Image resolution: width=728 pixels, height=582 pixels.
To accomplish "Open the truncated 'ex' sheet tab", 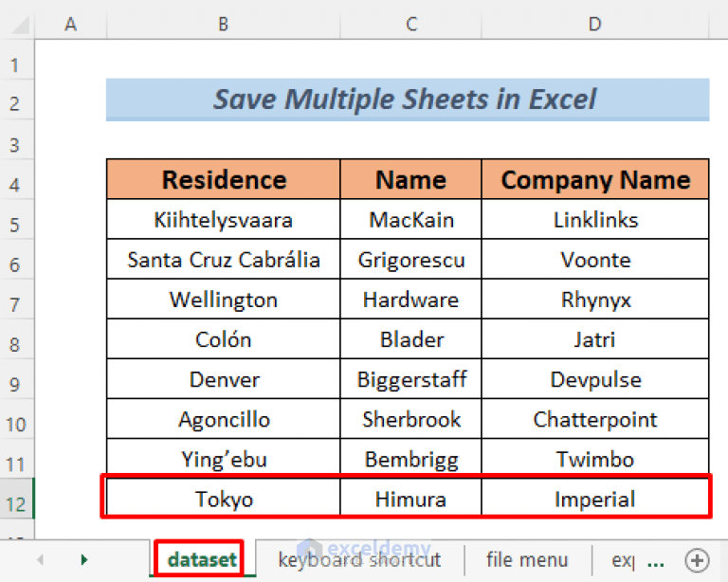I will pos(623,560).
